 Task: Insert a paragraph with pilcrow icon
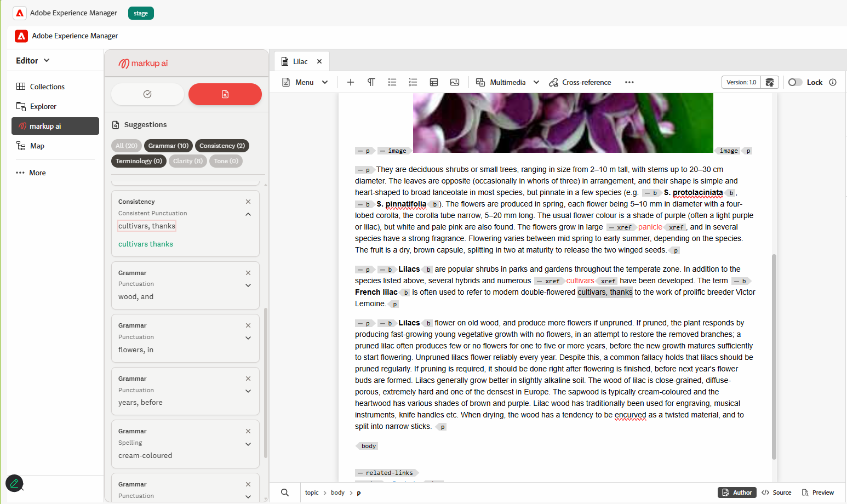click(x=371, y=82)
